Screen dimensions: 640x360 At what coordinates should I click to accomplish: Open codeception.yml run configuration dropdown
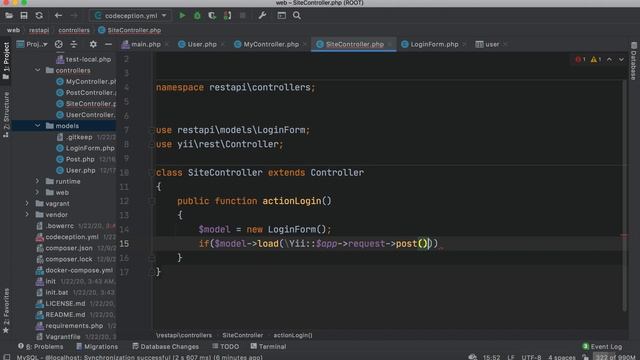(x=131, y=16)
